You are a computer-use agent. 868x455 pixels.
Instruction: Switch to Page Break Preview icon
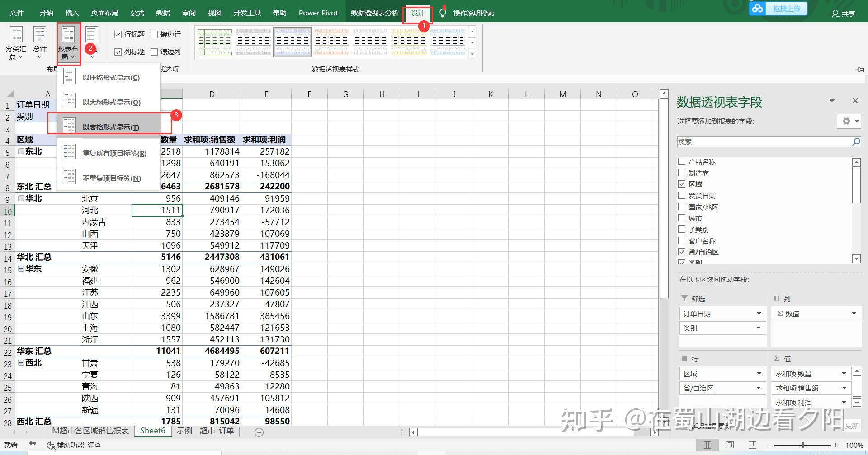[x=752, y=445]
